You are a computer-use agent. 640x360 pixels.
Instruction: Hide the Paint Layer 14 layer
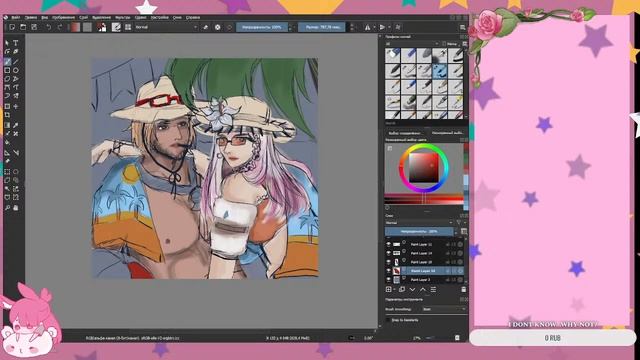pos(389,253)
